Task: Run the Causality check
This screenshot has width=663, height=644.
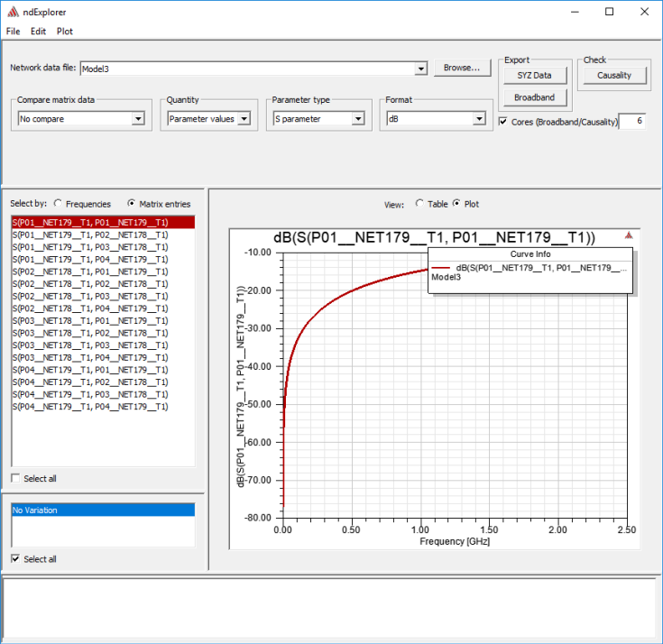Action: [614, 75]
